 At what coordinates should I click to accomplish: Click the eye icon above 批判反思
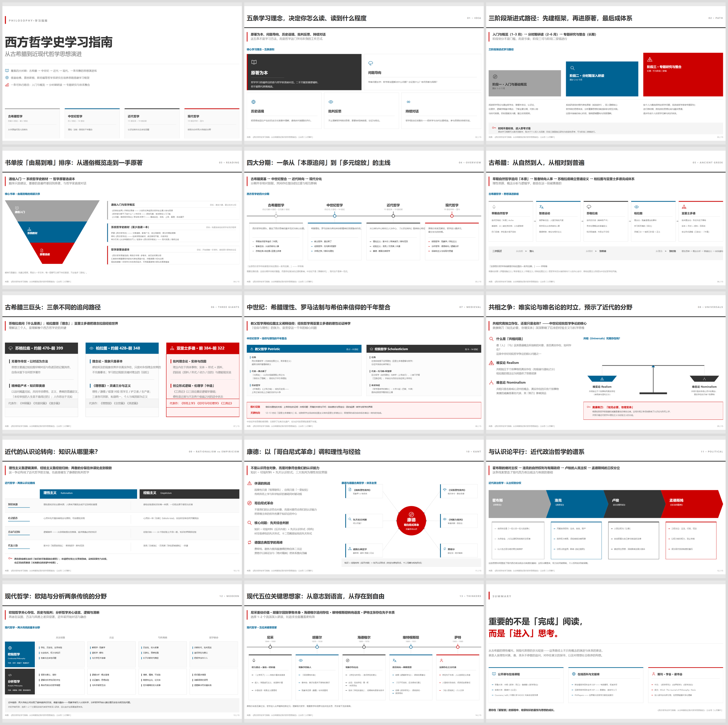click(331, 102)
